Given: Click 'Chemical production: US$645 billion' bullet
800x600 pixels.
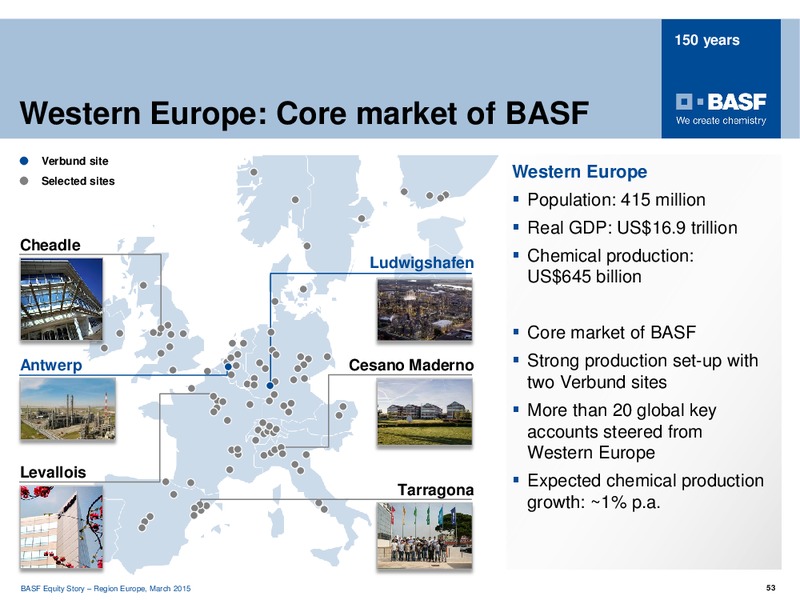Looking at the screenshot, I should tap(610, 266).
